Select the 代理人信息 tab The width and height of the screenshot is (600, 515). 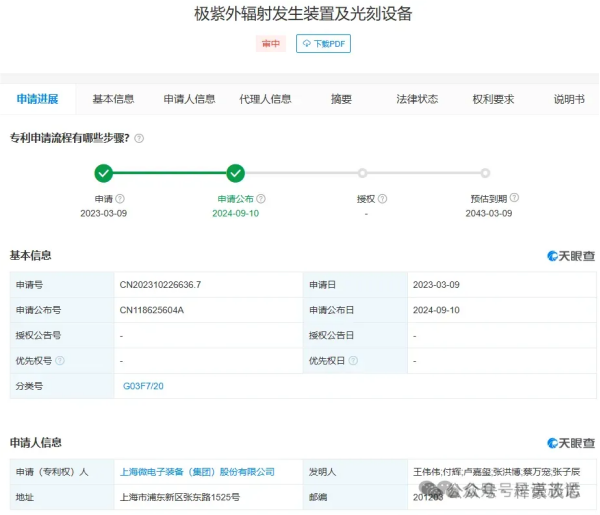265,99
